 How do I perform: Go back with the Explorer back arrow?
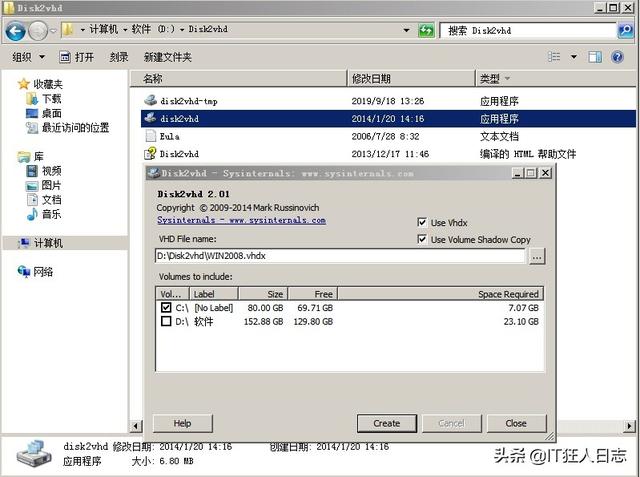(x=15, y=31)
